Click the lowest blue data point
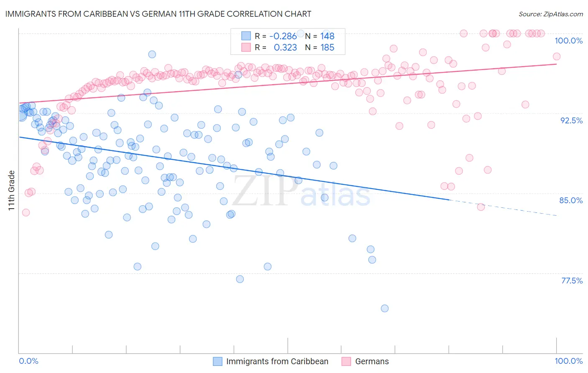The height and width of the screenshot is (373, 588). [x=385, y=308]
